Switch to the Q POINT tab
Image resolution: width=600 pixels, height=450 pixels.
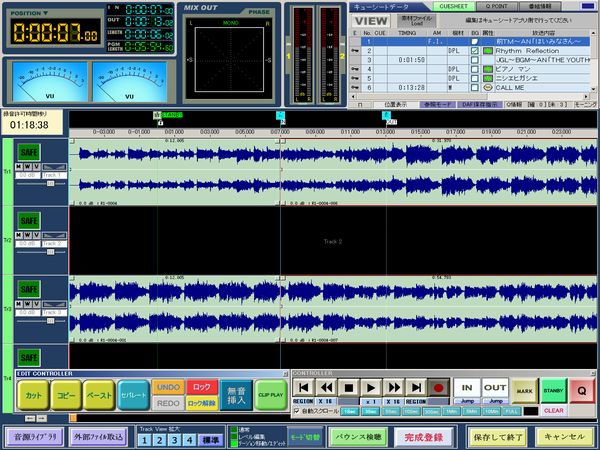496,6
